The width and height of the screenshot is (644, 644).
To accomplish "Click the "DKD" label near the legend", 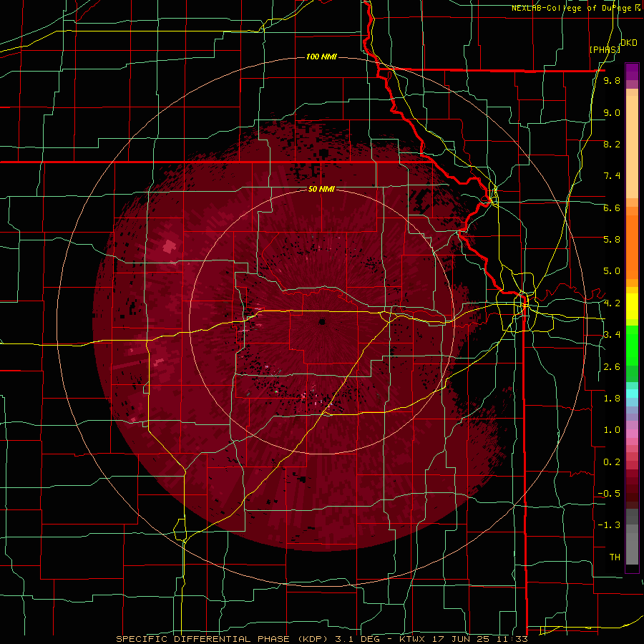I will tap(628, 43).
